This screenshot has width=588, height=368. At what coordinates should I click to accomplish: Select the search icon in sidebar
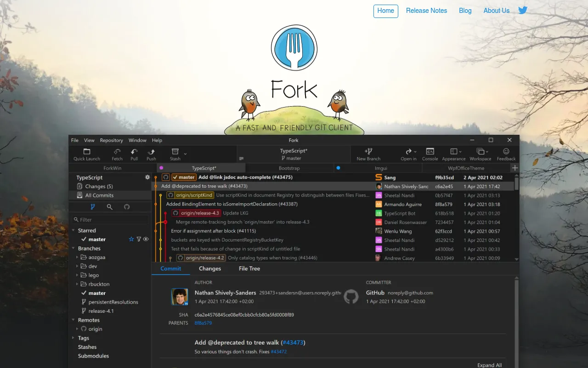[x=109, y=207]
